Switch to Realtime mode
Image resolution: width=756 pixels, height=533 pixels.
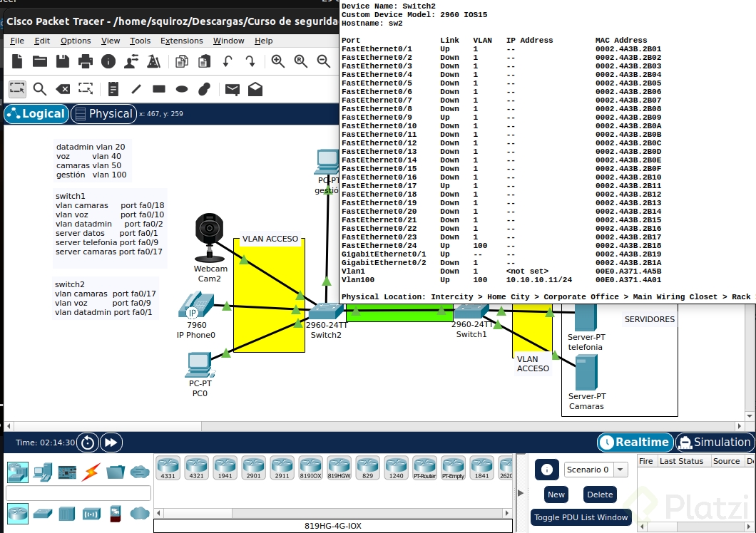pos(635,442)
